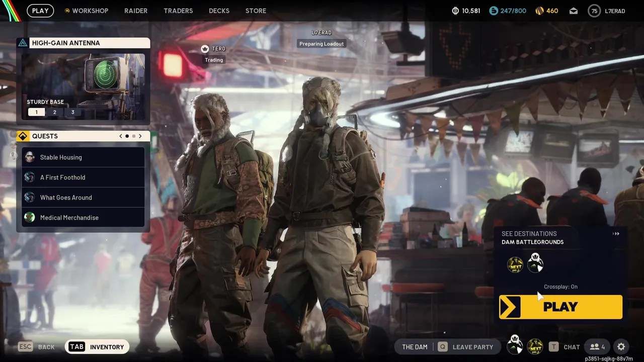Click the High-Gain Antenna triangle icon
Image resolution: width=644 pixels, height=362 pixels.
click(x=23, y=43)
